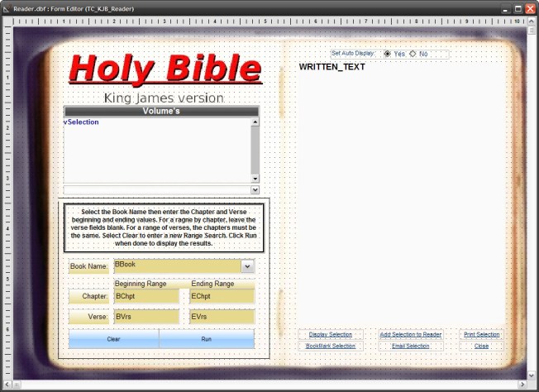This screenshot has height=392, width=539.
Task: Click the beginning Chapter BChpt field
Action: [x=146, y=296]
